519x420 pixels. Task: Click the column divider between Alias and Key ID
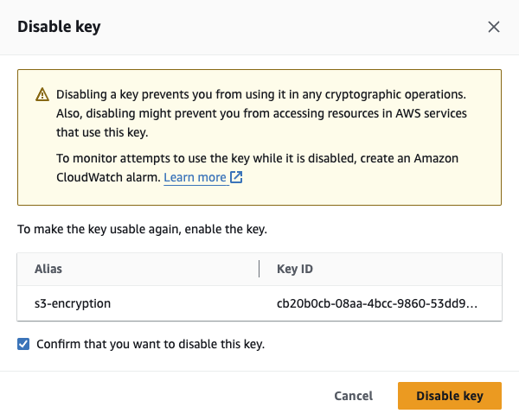[x=259, y=269]
